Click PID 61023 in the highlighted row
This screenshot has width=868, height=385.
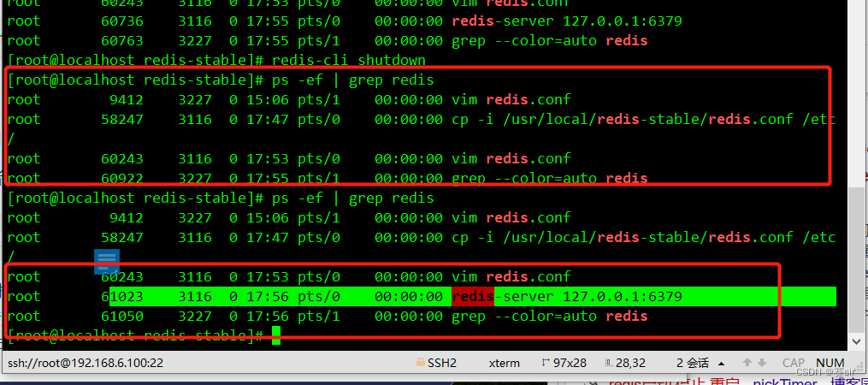pos(122,296)
